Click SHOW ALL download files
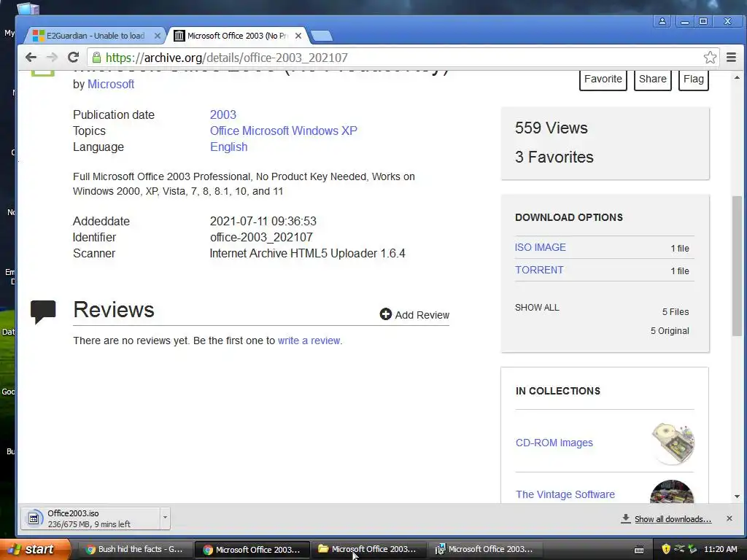 [537, 308]
